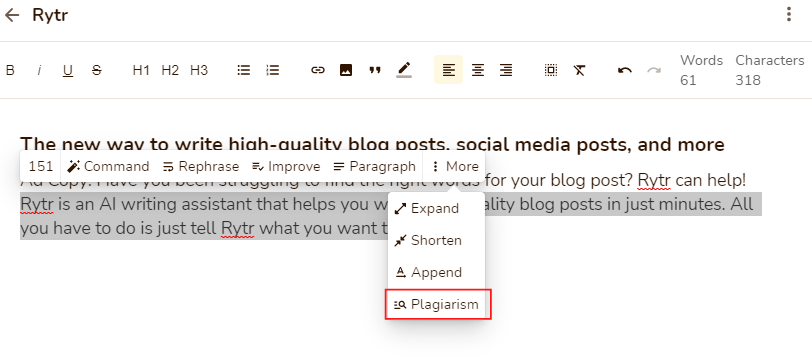Click the Command option in popup toolbar
812x362 pixels.
pos(109,166)
